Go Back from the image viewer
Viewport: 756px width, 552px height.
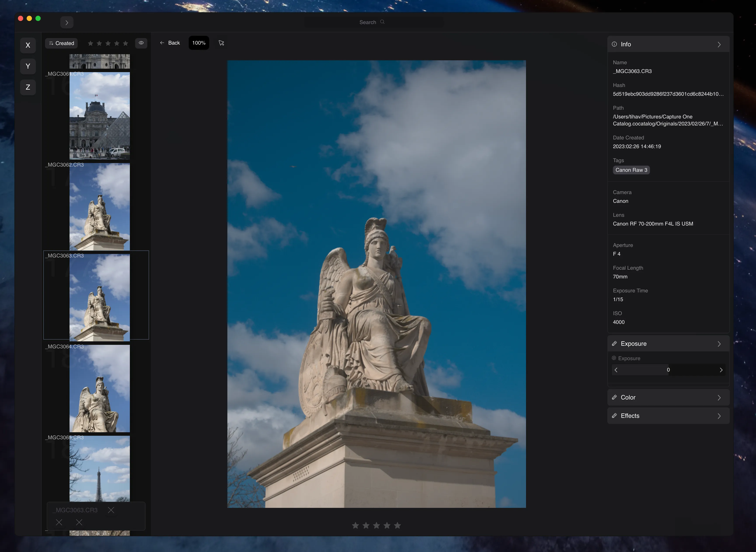170,43
